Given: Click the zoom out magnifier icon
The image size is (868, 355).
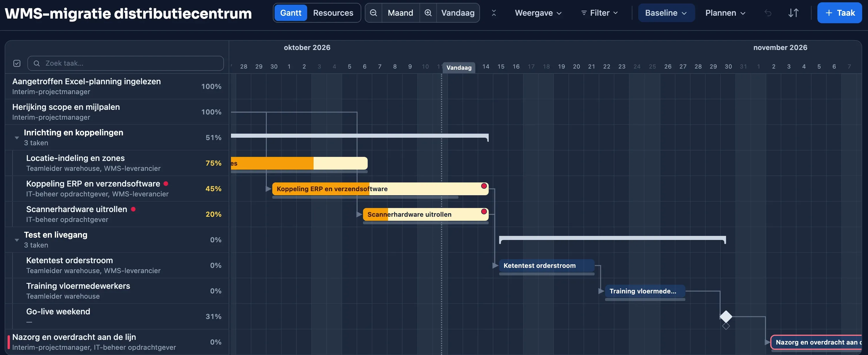Looking at the screenshot, I should [x=373, y=13].
